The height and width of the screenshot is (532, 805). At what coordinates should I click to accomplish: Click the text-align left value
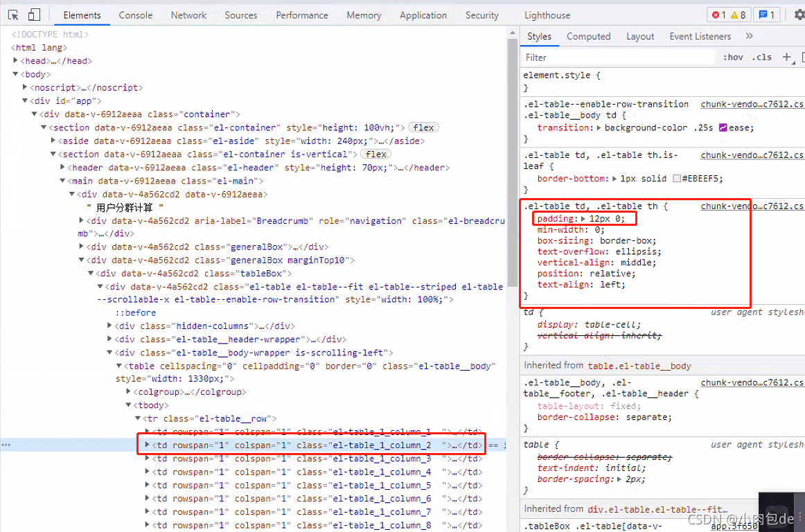[x=612, y=285]
